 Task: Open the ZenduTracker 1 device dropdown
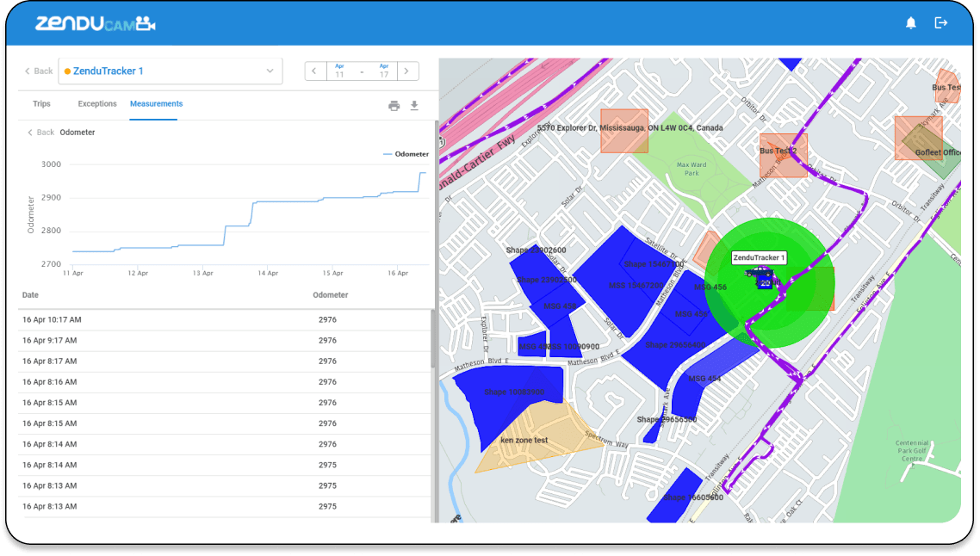(170, 71)
